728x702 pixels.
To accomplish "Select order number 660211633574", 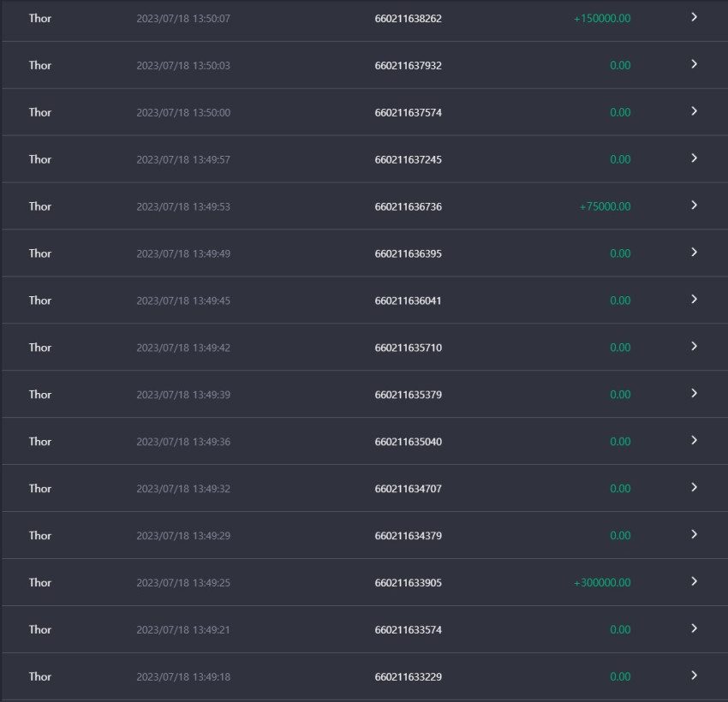I will [408, 630].
